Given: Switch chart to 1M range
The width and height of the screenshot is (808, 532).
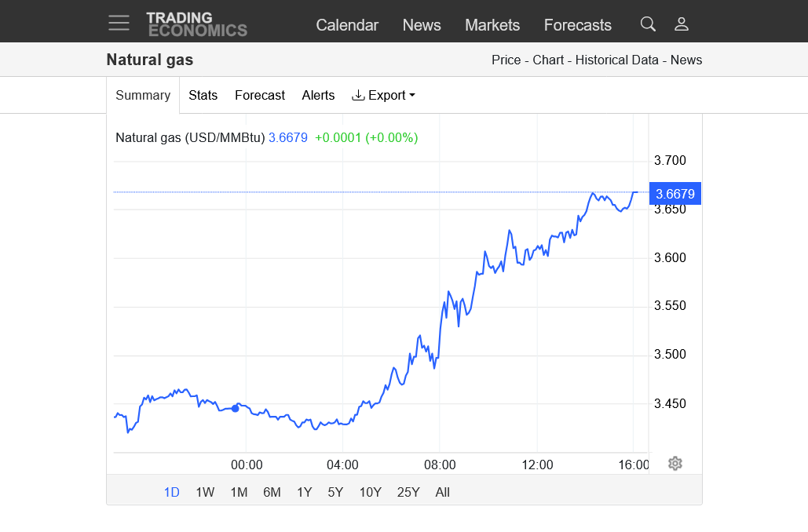Looking at the screenshot, I should (239, 492).
